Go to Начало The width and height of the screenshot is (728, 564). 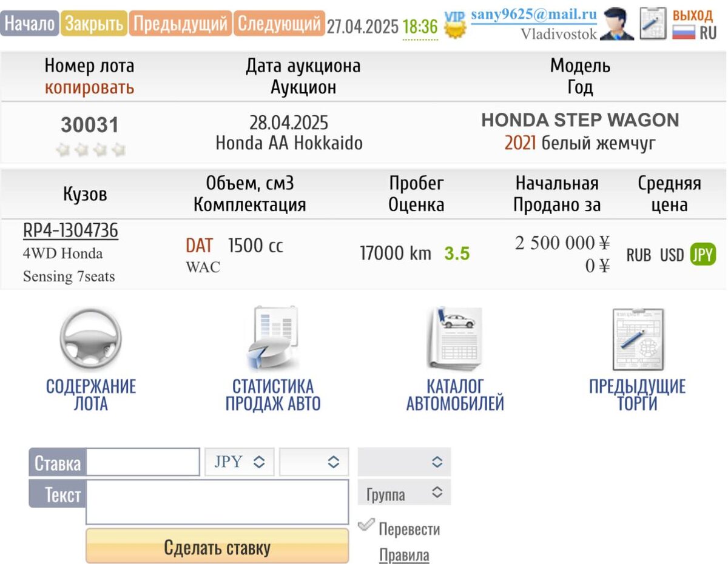coord(30,24)
